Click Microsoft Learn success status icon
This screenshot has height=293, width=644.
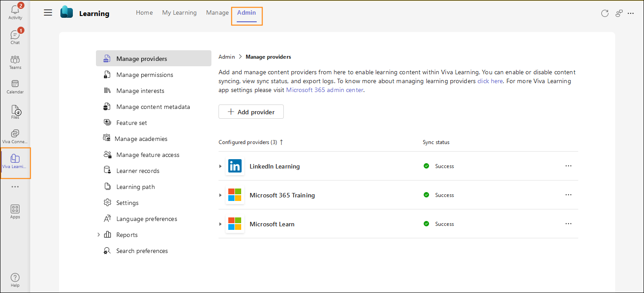pos(426,224)
